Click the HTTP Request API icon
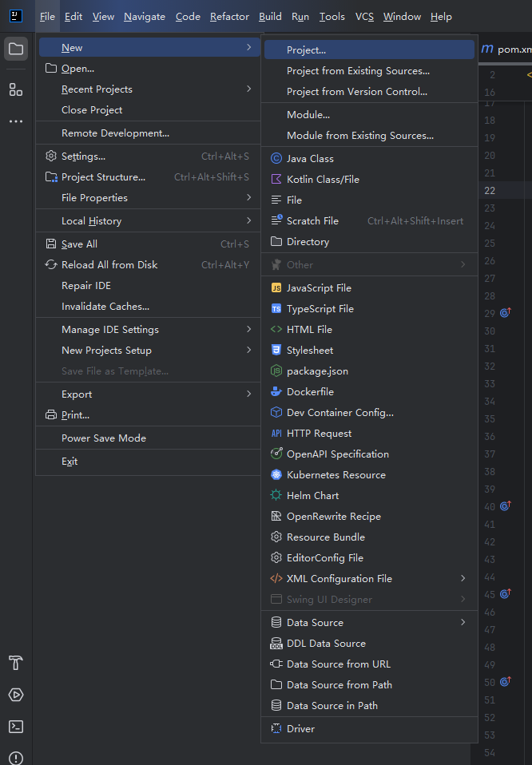The image size is (532, 765). point(276,434)
